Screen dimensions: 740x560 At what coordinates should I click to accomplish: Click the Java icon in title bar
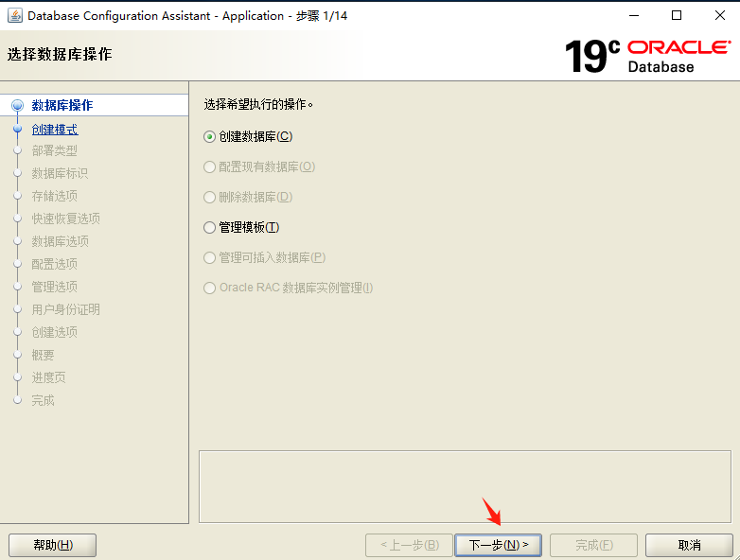point(14,15)
